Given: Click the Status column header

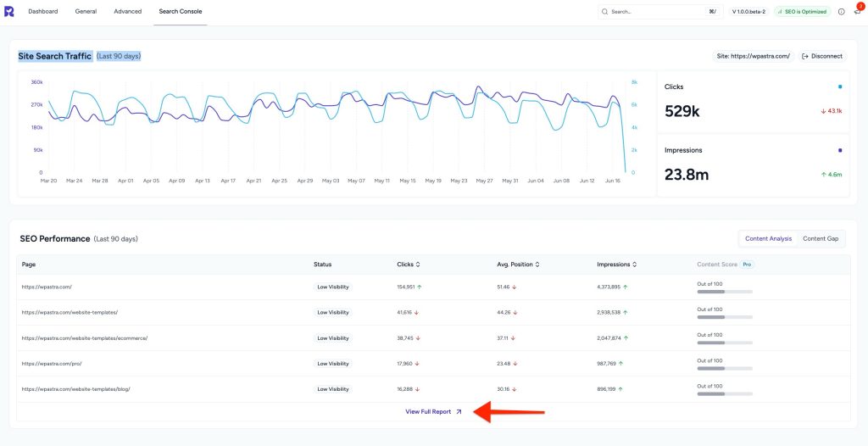Looking at the screenshot, I should pyautogui.click(x=322, y=265).
